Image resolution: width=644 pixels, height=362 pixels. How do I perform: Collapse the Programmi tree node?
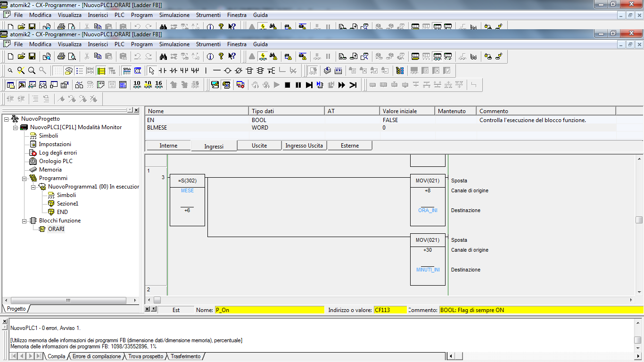point(25,178)
